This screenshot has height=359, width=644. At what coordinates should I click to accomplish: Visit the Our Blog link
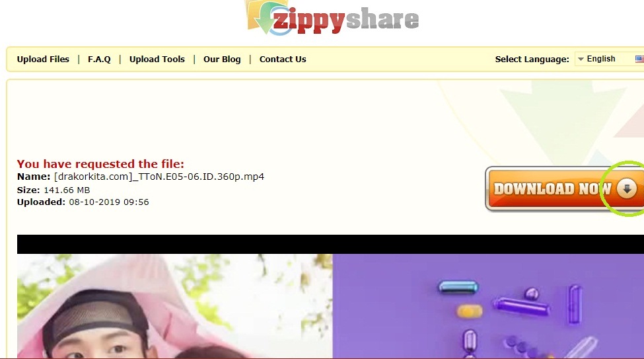coord(222,60)
